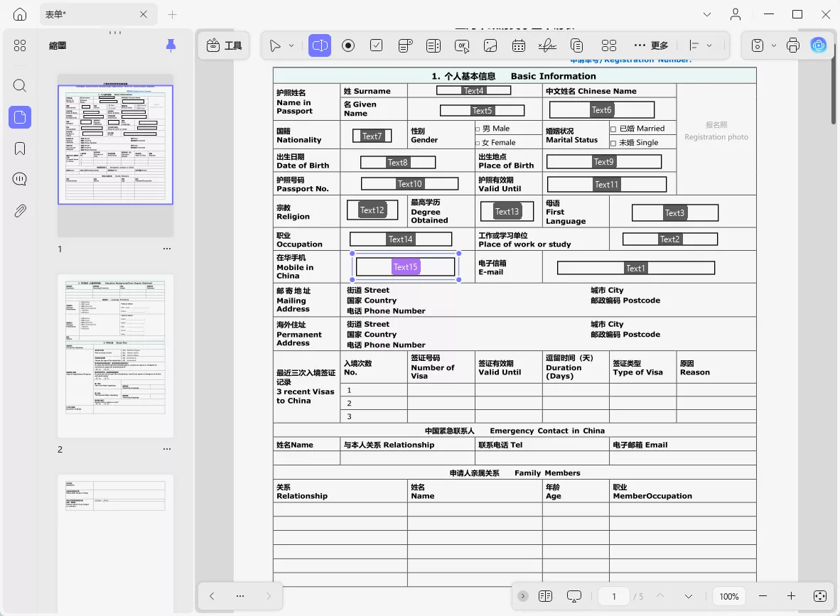Select the Text1 E-mail field
The width and height of the screenshot is (840, 616).
pyautogui.click(x=636, y=268)
